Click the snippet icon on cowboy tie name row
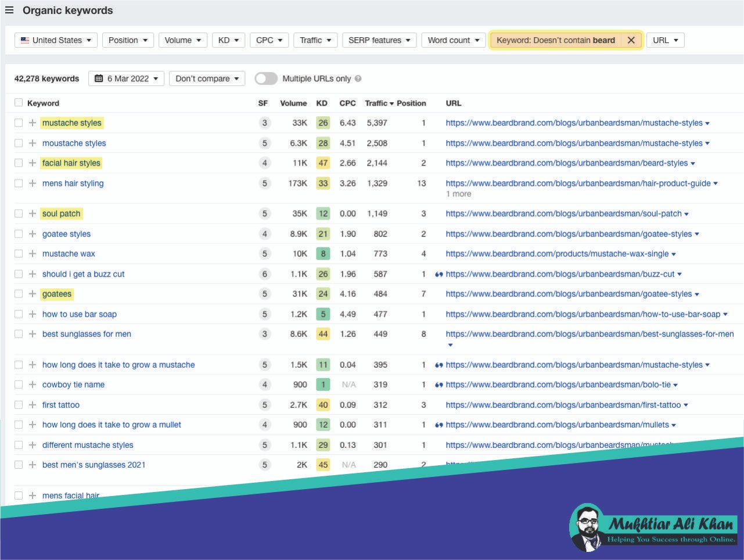This screenshot has height=560, width=744. coord(439,384)
